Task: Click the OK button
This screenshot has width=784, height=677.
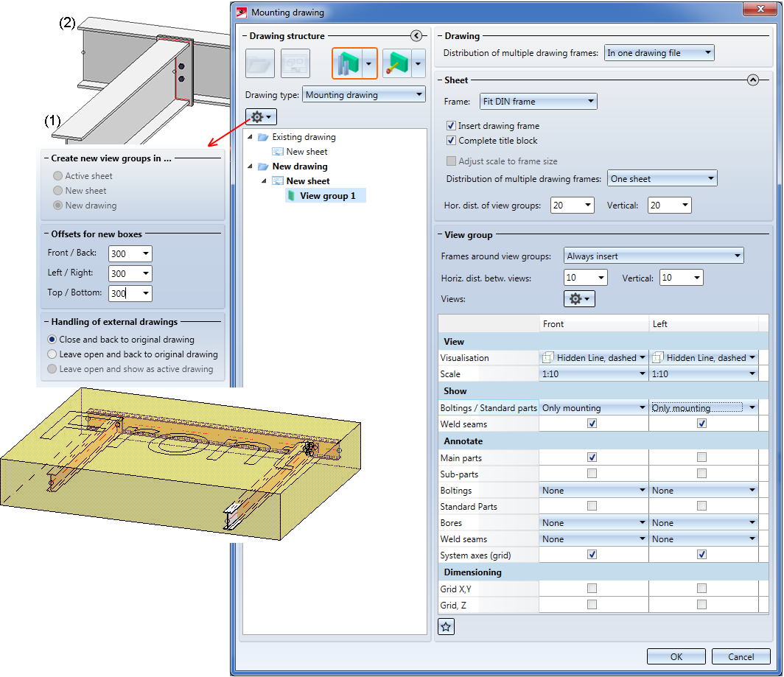Action: coord(676,656)
